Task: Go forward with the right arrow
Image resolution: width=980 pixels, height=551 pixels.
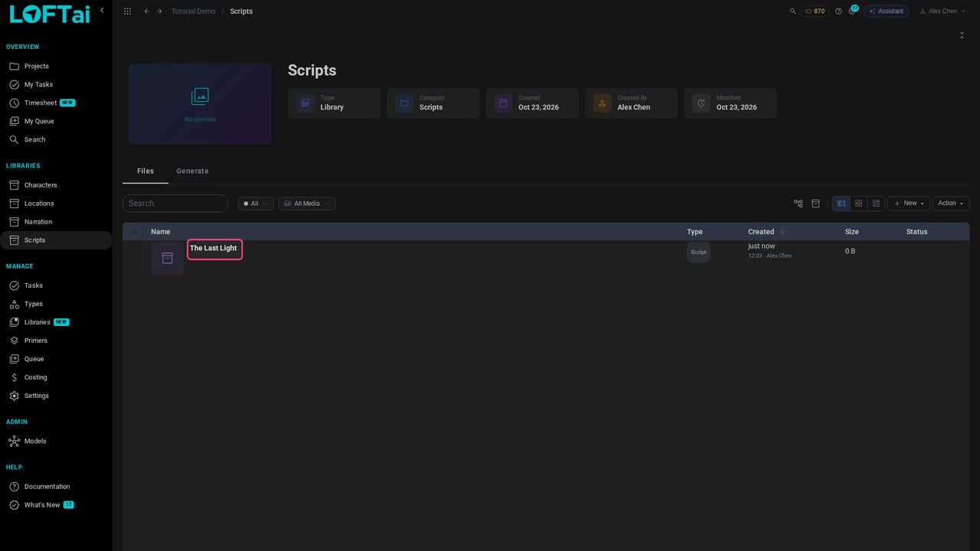Action: pyautogui.click(x=159, y=11)
